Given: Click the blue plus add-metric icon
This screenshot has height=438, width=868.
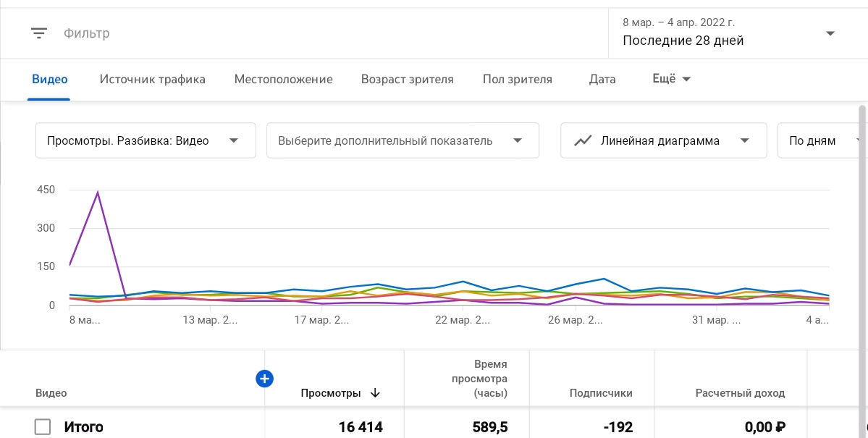Looking at the screenshot, I should 264,378.
